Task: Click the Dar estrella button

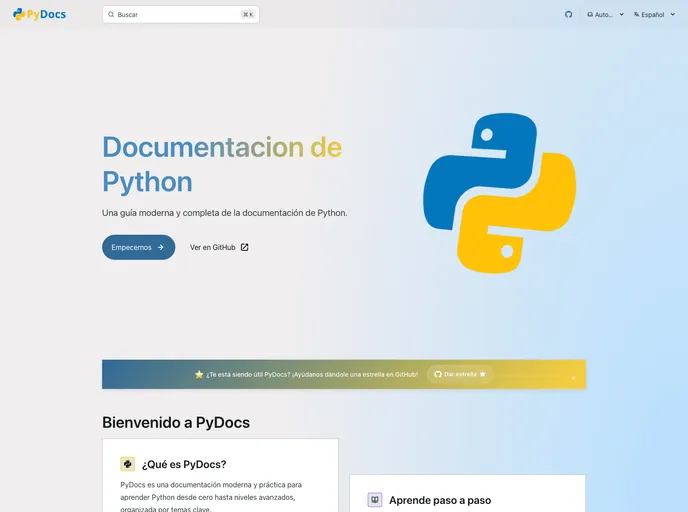Action: pyautogui.click(x=460, y=374)
